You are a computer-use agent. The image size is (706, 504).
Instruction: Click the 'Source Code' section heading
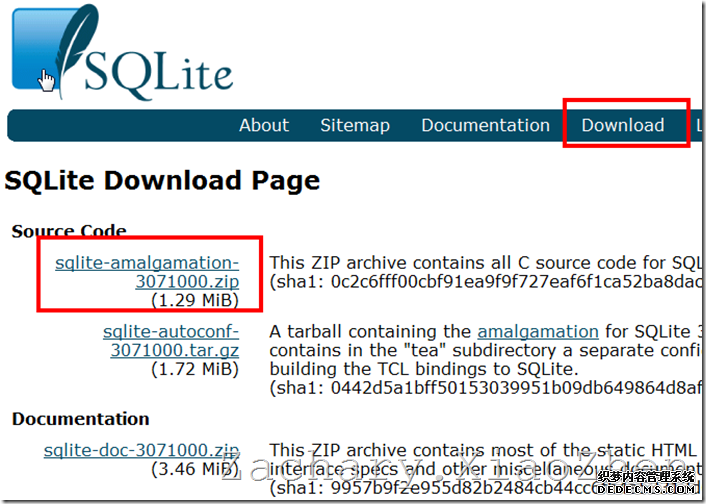69,231
